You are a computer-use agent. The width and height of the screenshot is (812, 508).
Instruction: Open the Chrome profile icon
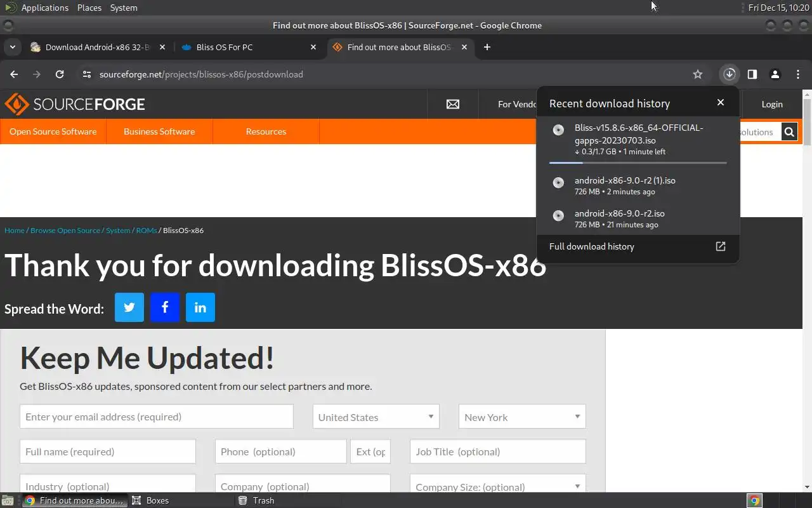pyautogui.click(x=775, y=74)
